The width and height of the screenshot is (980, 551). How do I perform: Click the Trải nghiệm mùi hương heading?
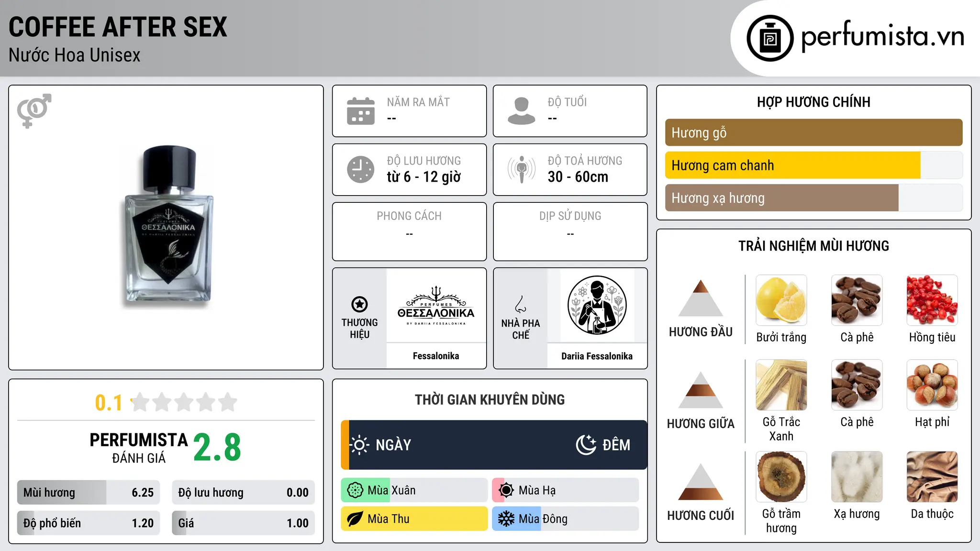pyautogui.click(x=814, y=246)
